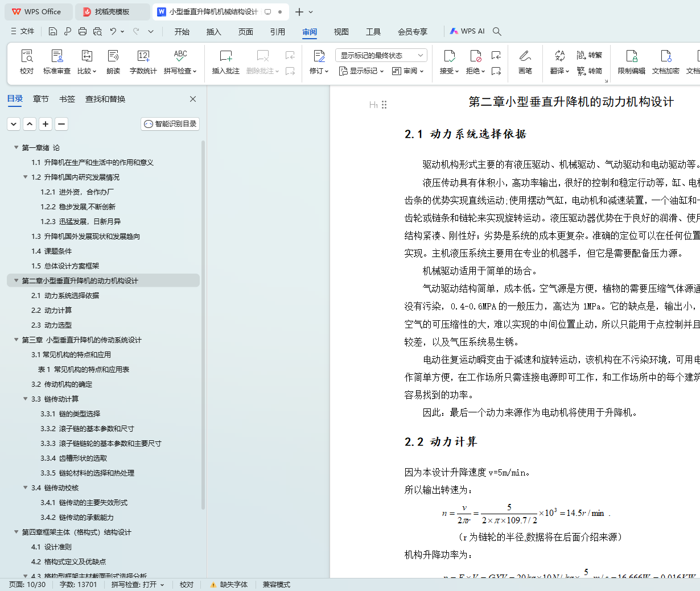Jump to 4.1 设计准则 in outline
Viewport: 700px width, 591px height.
[51, 547]
